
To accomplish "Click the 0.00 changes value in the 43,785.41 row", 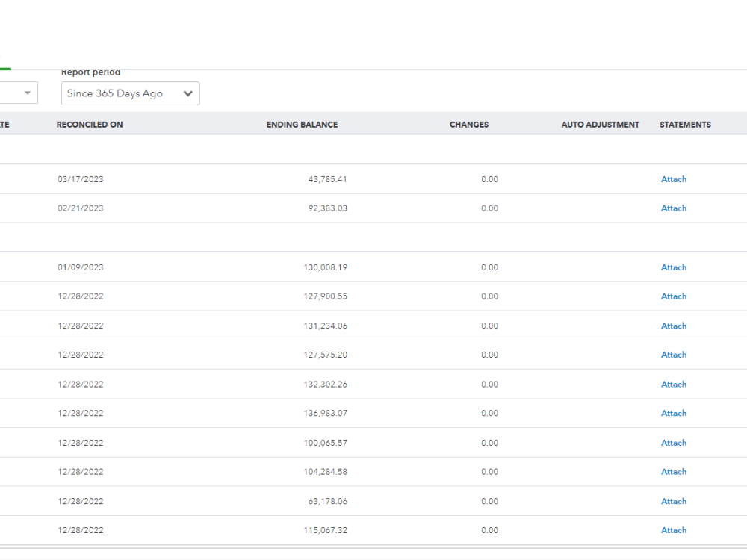I will (x=490, y=179).
